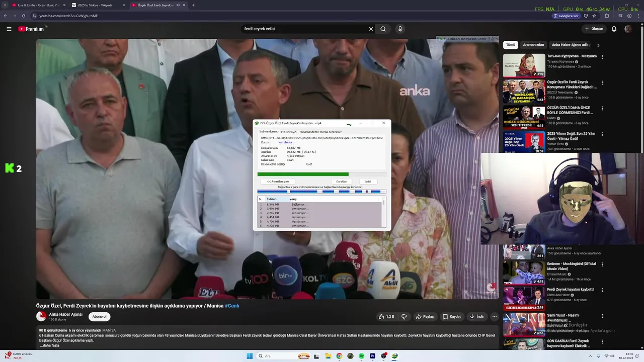Screen dimensions: 644x362
Task: Click Anka Haber Ajansı channel name
Action: click(65, 314)
